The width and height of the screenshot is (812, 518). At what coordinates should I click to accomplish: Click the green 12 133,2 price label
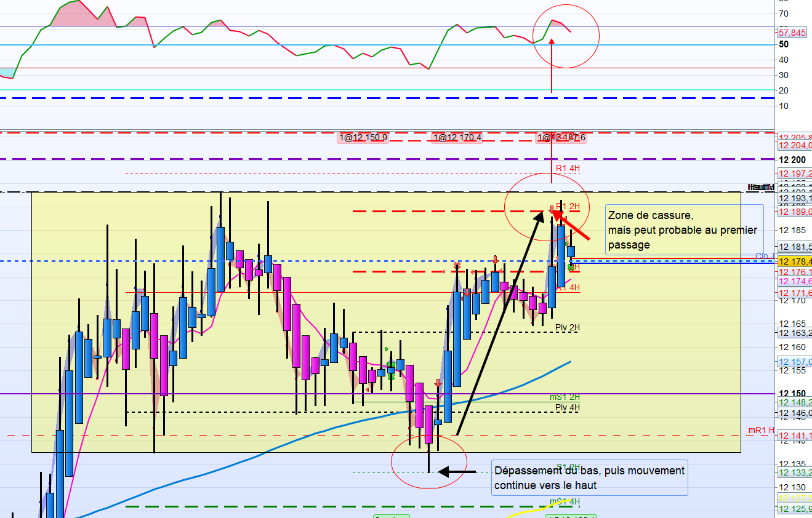(795, 472)
